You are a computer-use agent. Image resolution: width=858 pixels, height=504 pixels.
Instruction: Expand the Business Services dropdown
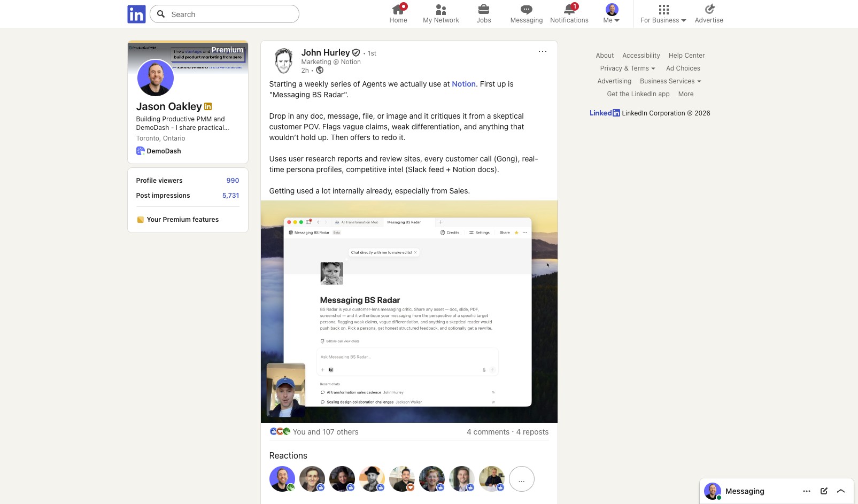[x=670, y=81]
